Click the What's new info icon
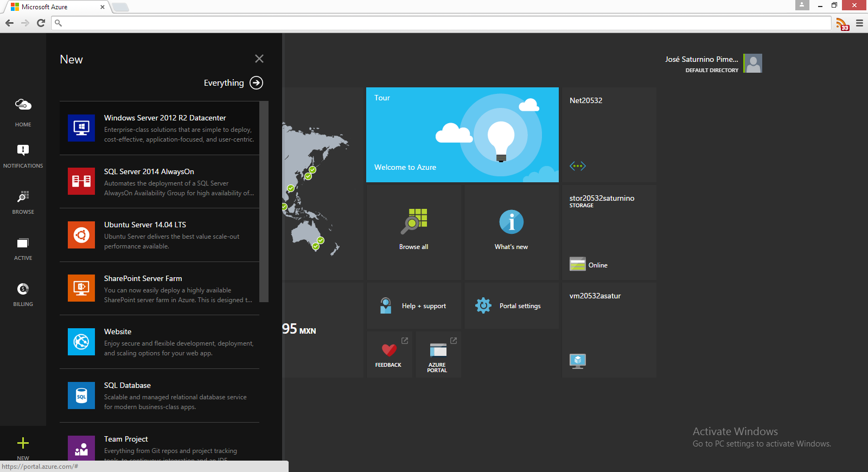868x472 pixels. click(511, 222)
